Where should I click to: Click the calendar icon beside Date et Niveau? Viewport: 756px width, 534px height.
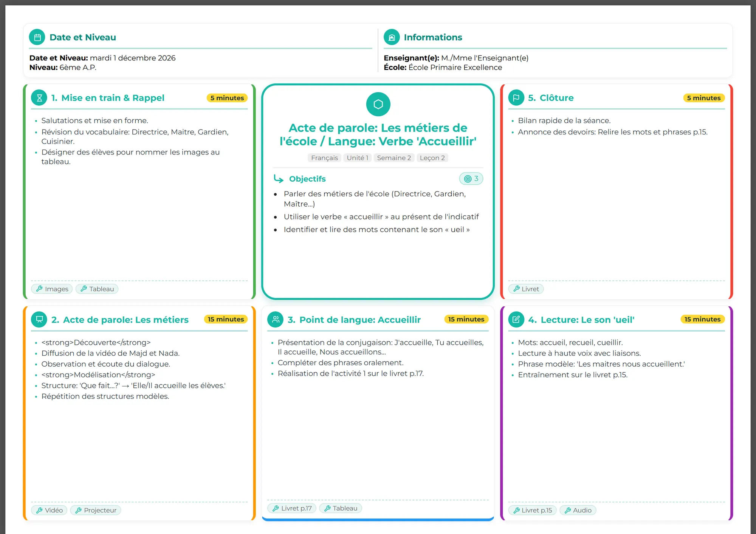(x=37, y=37)
